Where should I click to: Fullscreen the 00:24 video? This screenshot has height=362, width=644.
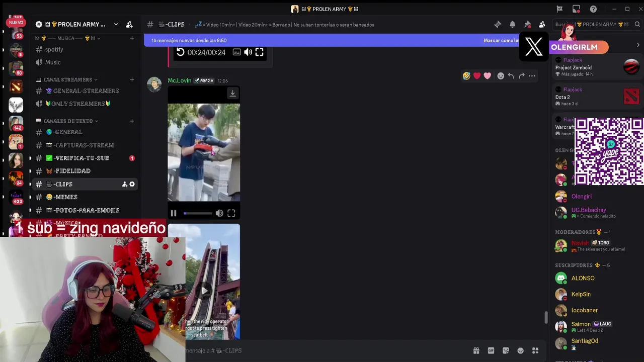click(259, 52)
